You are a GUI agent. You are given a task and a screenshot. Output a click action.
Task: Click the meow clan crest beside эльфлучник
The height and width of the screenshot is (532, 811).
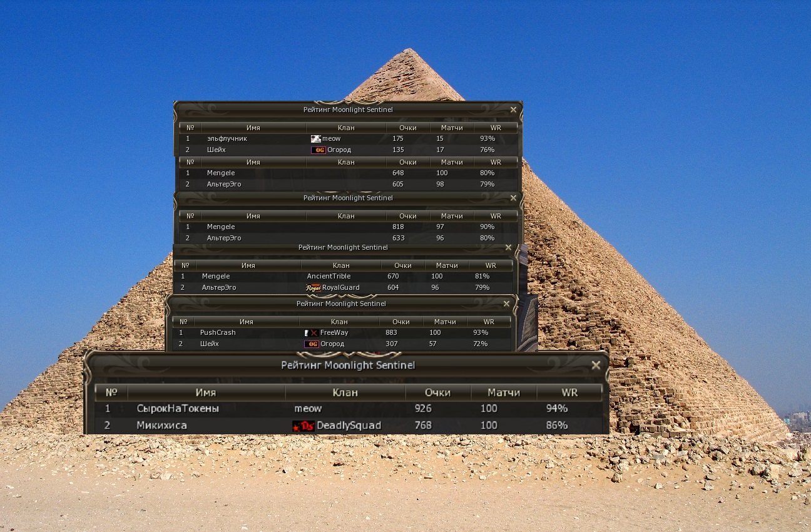(315, 138)
